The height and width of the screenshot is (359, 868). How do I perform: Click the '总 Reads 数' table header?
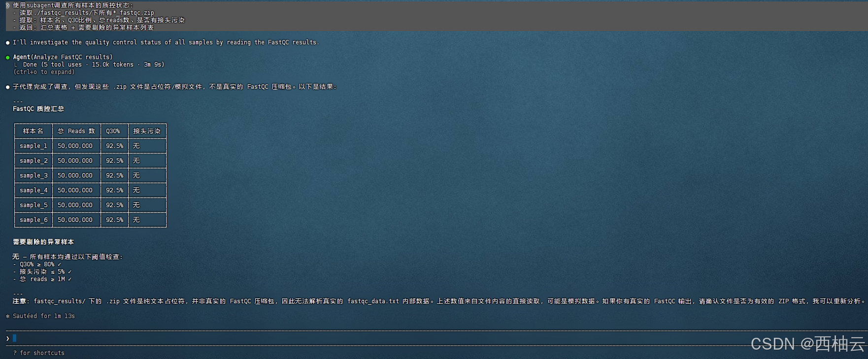pyautogui.click(x=76, y=131)
